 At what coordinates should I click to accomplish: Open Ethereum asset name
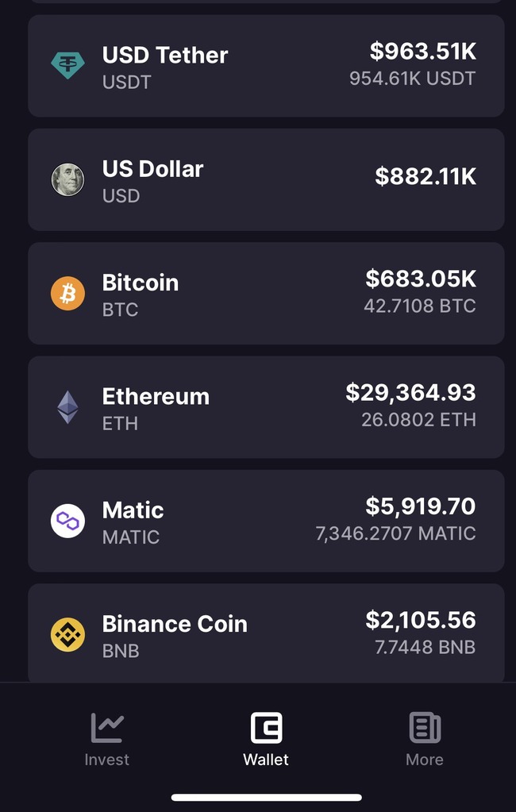(x=156, y=396)
